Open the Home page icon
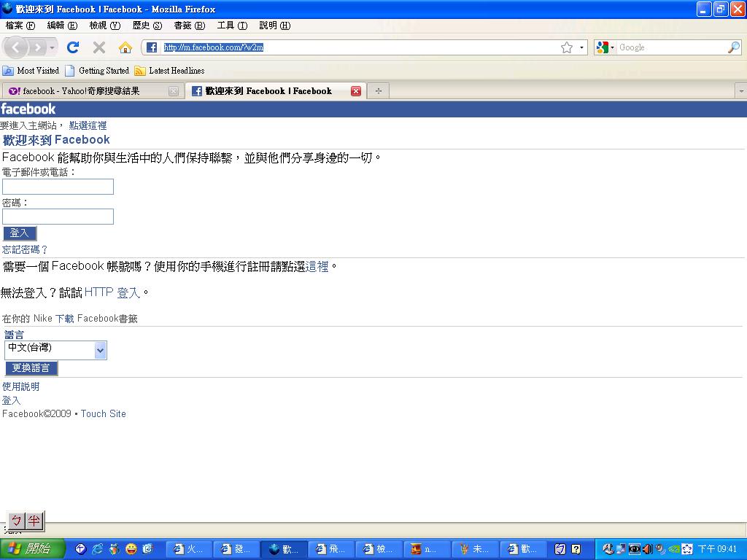 pos(125,47)
